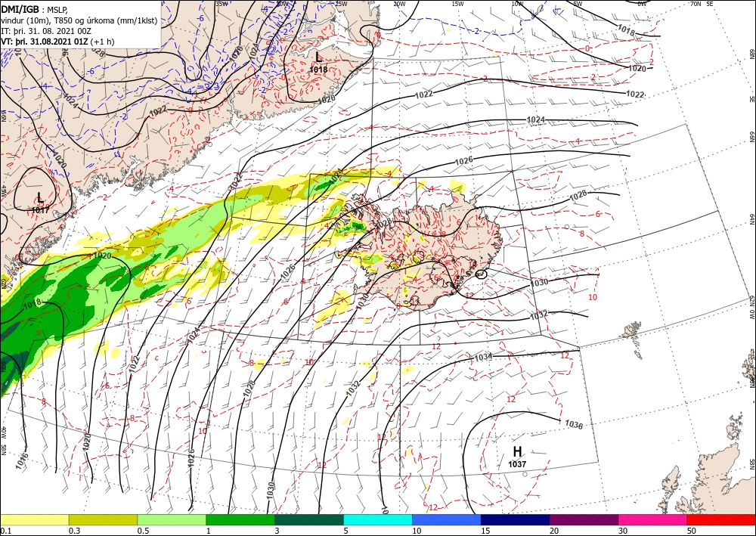Click the olive 0.3–0.5 legend swatch
756x536 pixels.
point(103,519)
